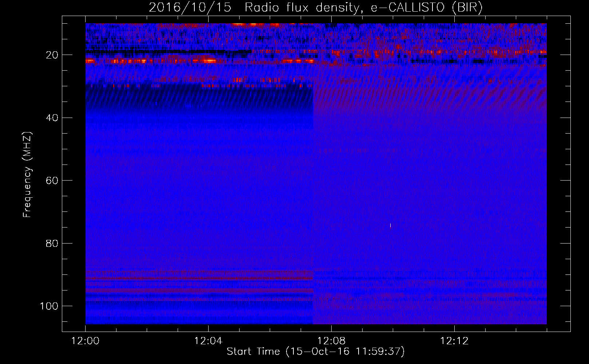Click the '80' frequency tick label
Screen dimensions: 589x364
(x=52, y=244)
